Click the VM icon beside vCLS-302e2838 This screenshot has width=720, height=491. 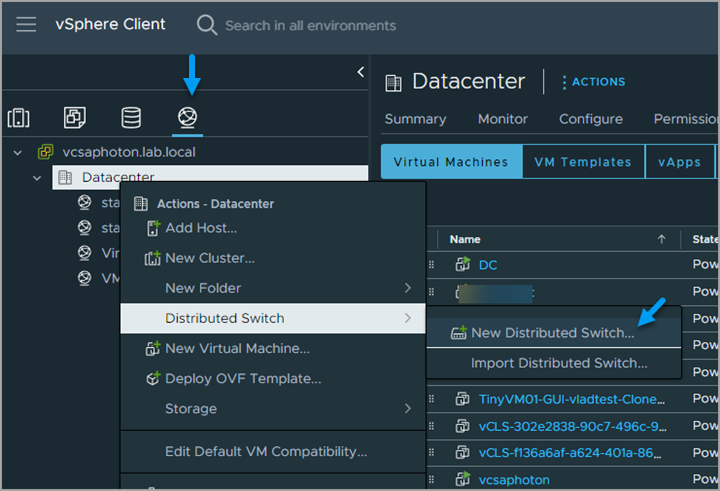[462, 426]
